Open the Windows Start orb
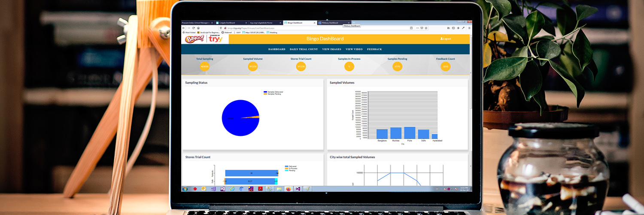 [x=185, y=189]
